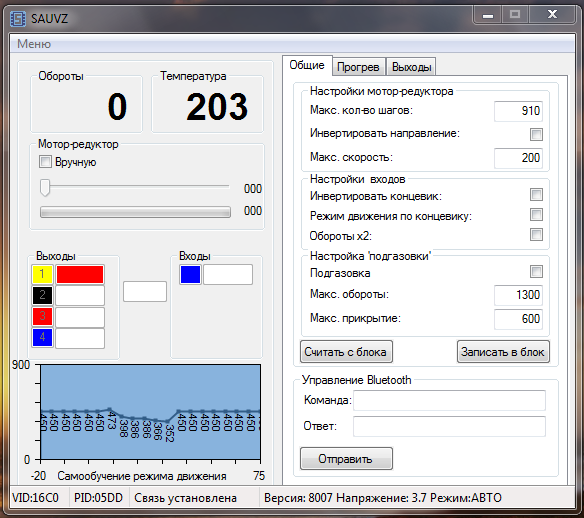Open the Меню menu

point(34,44)
